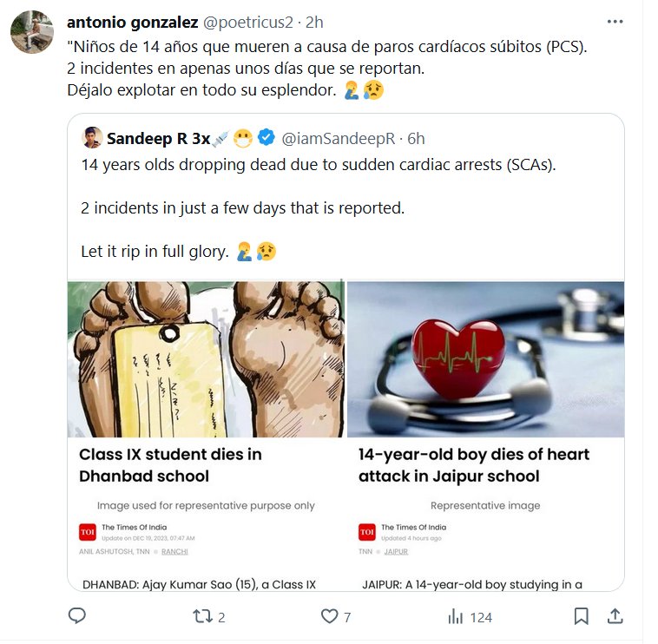Click the JAIPUR location link
The height and width of the screenshot is (644, 658).
tap(397, 551)
